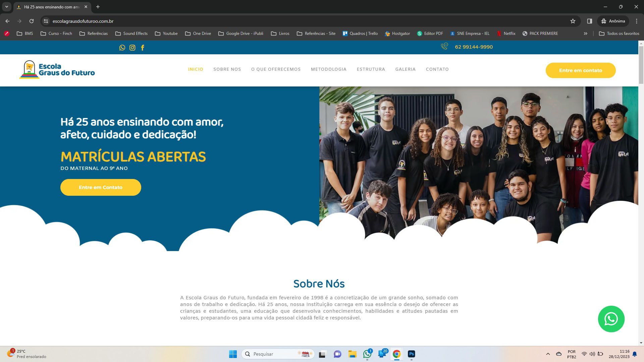This screenshot has height=362, width=644.
Task: Open the Chrome three-dot menu
Action: point(637,21)
